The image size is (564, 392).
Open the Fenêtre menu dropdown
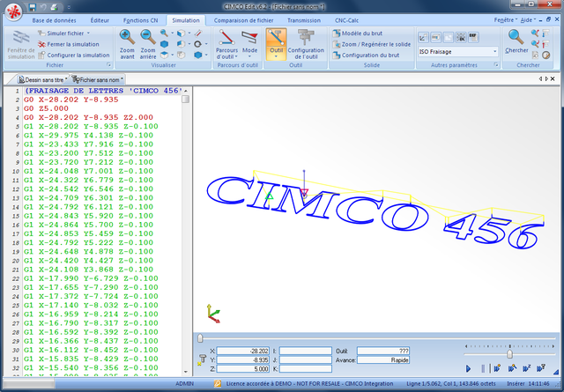506,19
